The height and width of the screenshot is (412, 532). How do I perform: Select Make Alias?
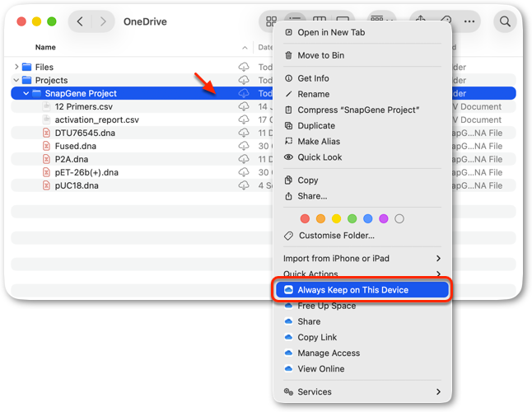(362, 142)
